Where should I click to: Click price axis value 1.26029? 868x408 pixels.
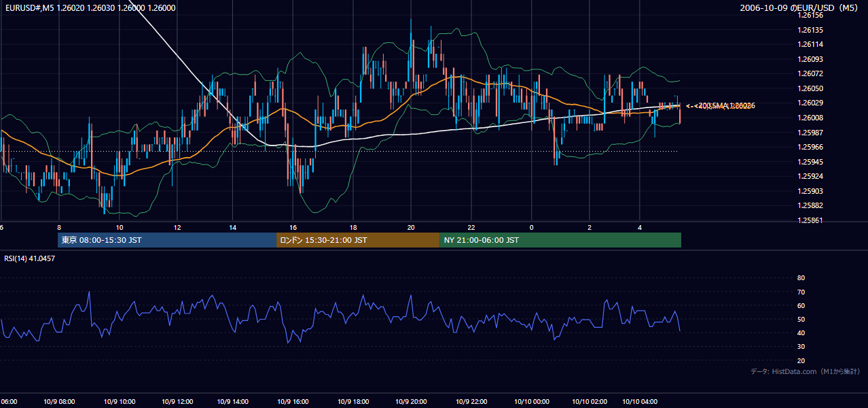coord(810,103)
